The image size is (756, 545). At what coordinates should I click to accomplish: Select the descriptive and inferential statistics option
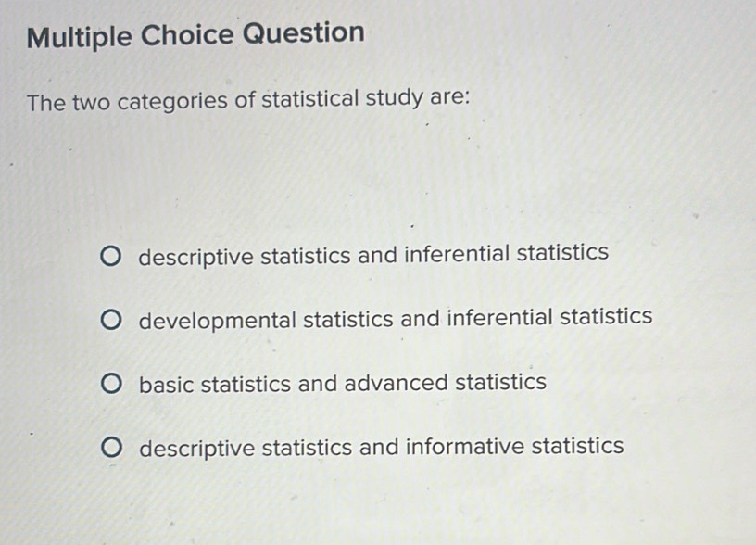pyautogui.click(x=372, y=252)
